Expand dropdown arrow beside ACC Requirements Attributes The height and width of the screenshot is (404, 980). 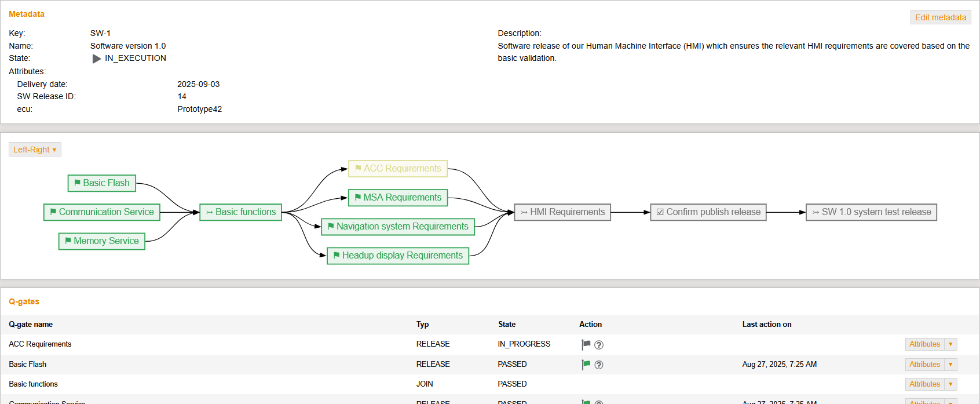[x=950, y=344]
